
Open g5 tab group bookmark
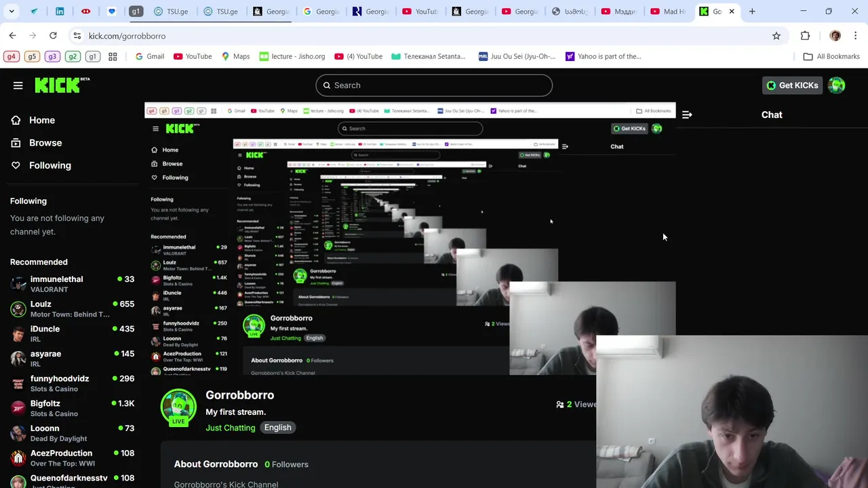tap(32, 56)
